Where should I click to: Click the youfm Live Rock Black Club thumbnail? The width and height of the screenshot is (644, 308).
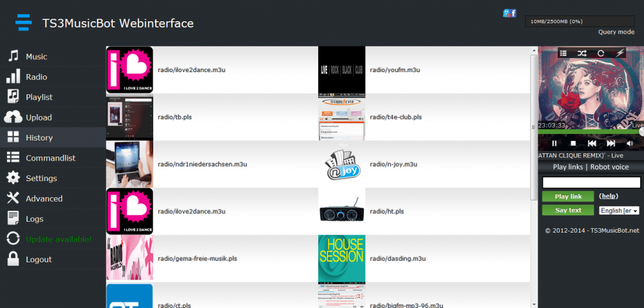[x=342, y=70]
